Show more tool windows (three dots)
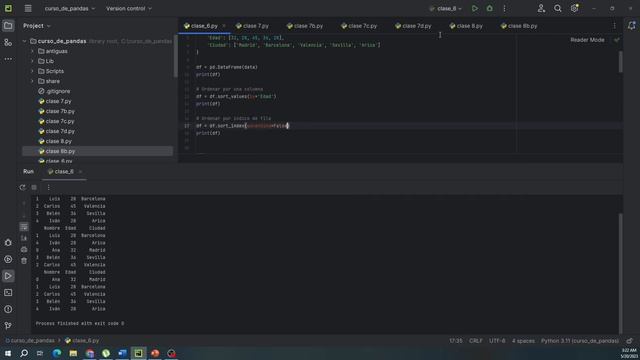The height and width of the screenshot is (360, 640). (8, 59)
